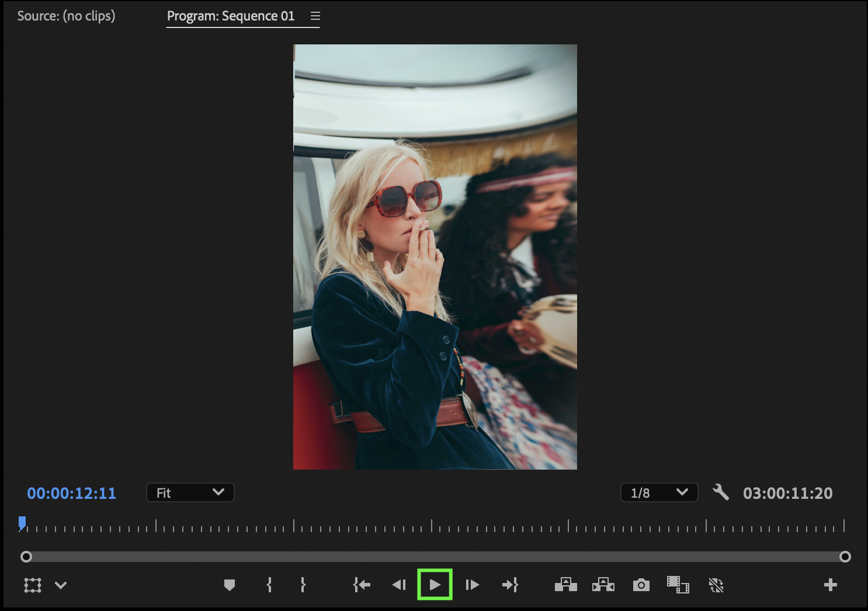Switch to the Source (no clips) tab
The width and height of the screenshot is (868, 611).
[66, 16]
